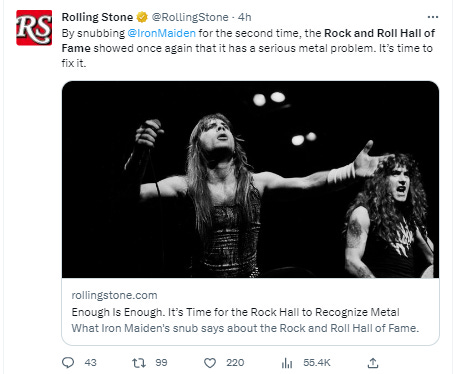453x374 pixels.
Task: Click the 220 likes count
Action: (x=235, y=363)
